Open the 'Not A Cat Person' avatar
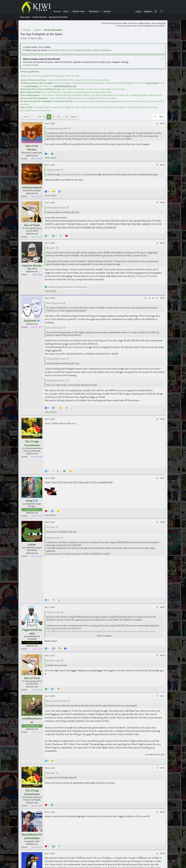This screenshot has width=186, height=868. pyautogui.click(x=32, y=133)
